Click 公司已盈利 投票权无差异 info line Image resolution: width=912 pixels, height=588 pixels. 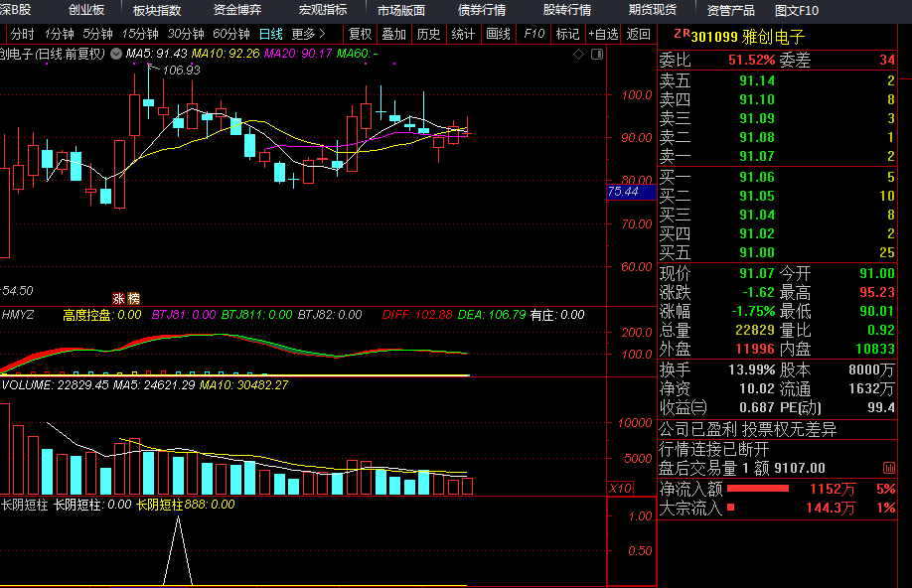747,430
